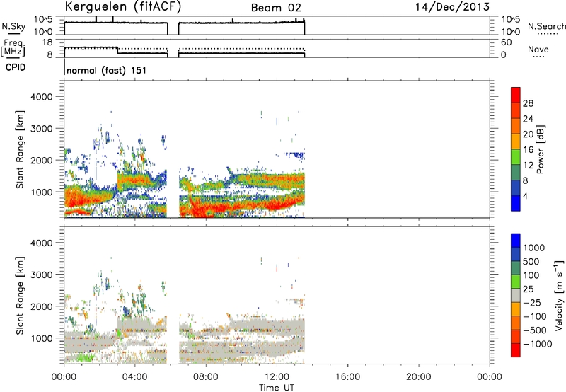Image resolution: width=566 pixels, height=392 pixels.
Task: Click the '−1000' label on velocity colorbar
Action: tap(537, 344)
